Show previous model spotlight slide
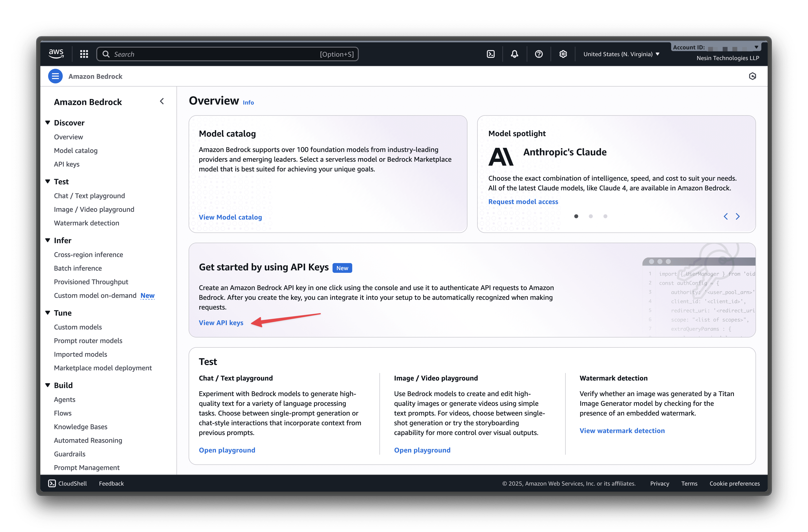 pos(726,216)
